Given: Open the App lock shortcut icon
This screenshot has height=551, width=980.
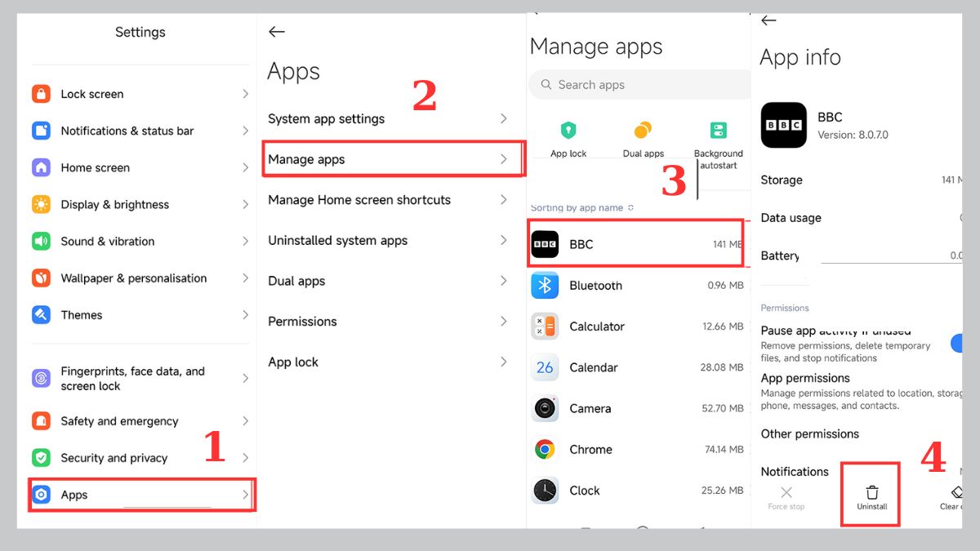Looking at the screenshot, I should (x=568, y=131).
